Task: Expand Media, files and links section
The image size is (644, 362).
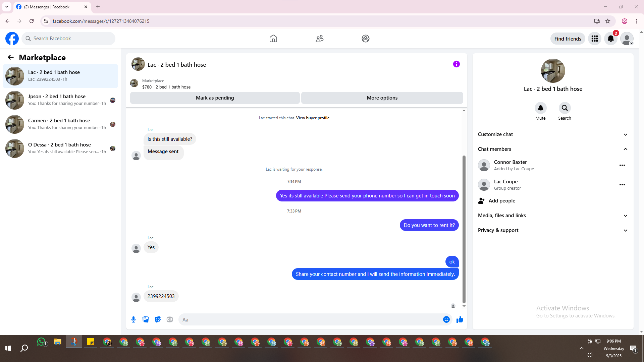Action: tap(553, 216)
